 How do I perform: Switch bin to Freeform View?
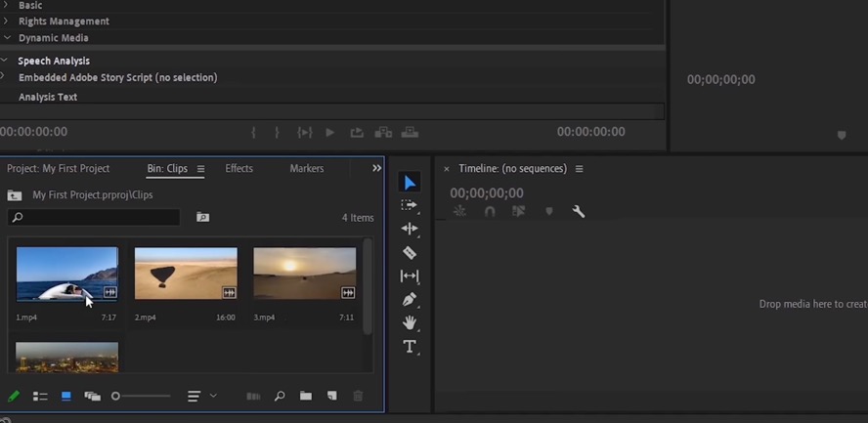[93, 396]
